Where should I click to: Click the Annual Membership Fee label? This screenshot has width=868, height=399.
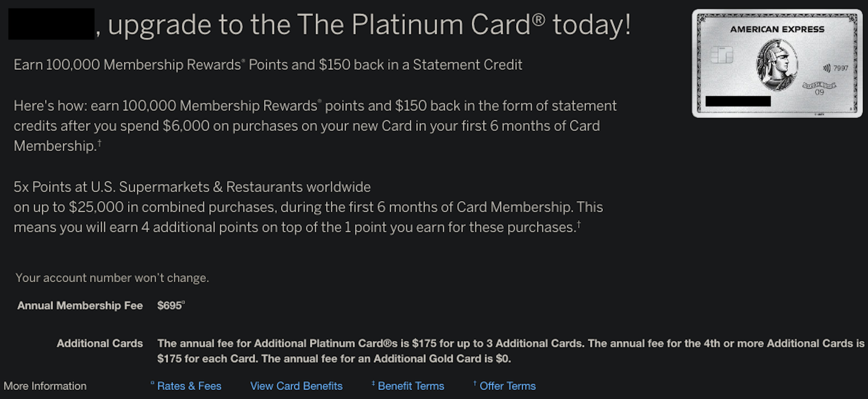(x=80, y=306)
